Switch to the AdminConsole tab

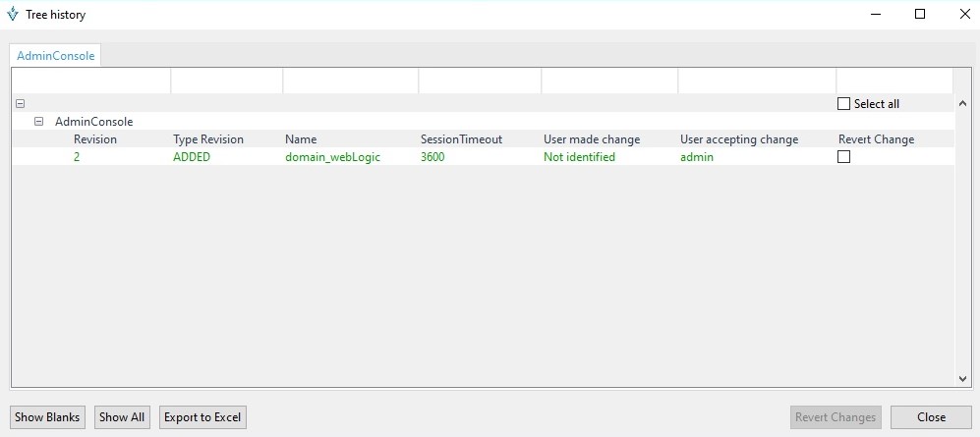(56, 56)
